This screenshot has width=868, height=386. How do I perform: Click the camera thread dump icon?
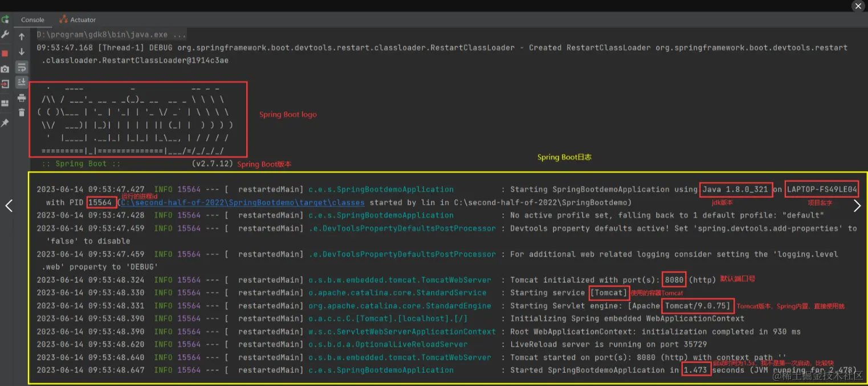tap(5, 69)
